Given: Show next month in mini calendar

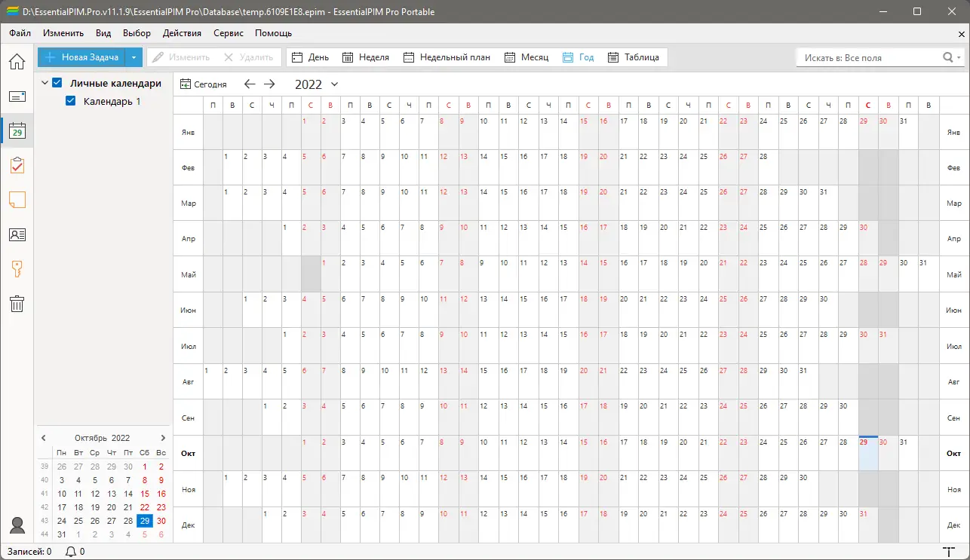Looking at the screenshot, I should [163, 438].
